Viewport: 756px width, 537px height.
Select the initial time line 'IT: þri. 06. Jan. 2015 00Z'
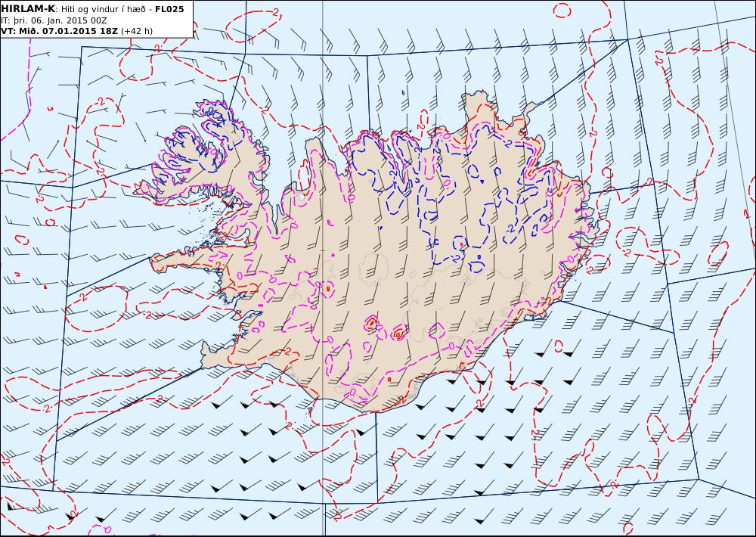pyautogui.click(x=54, y=20)
